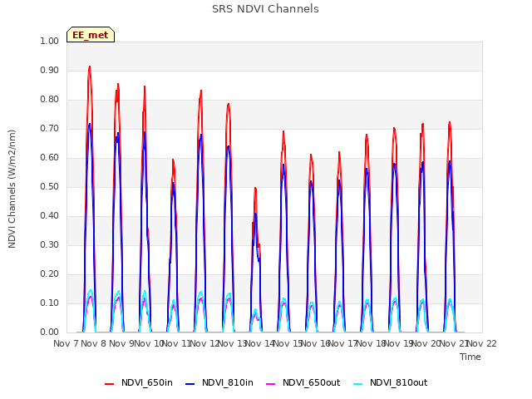Click the 0.50 y-axis tick label

[50, 186]
